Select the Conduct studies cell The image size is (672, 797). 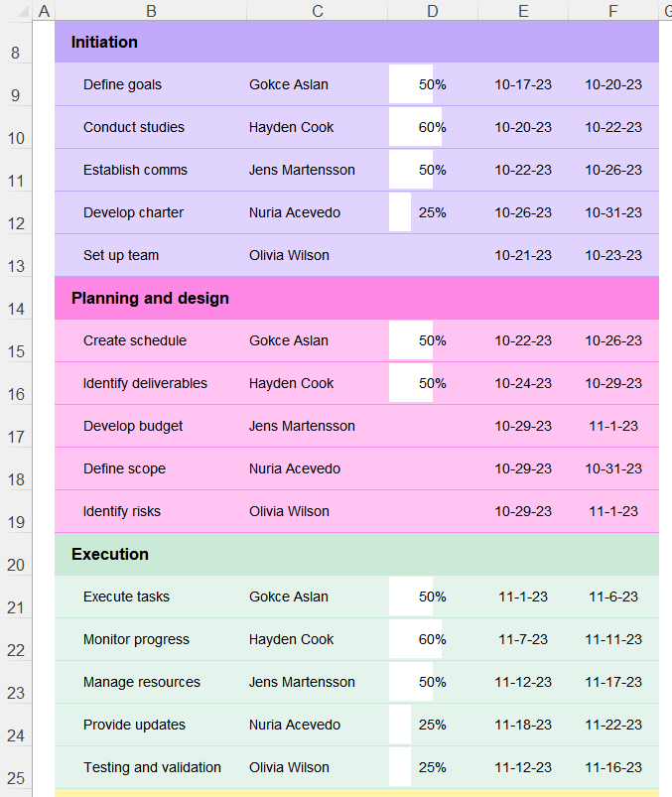click(x=151, y=127)
